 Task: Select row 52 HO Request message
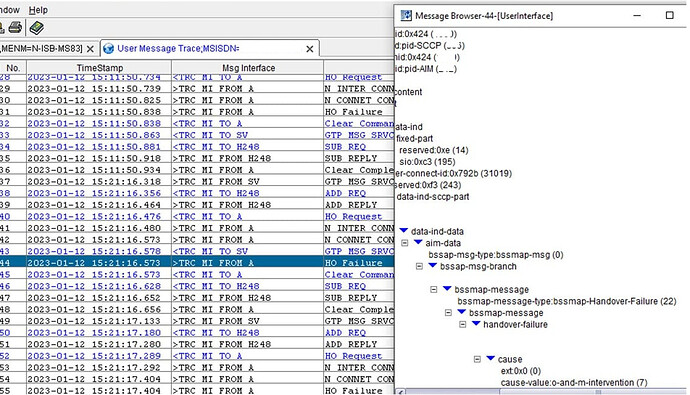pyautogui.click(x=197, y=355)
